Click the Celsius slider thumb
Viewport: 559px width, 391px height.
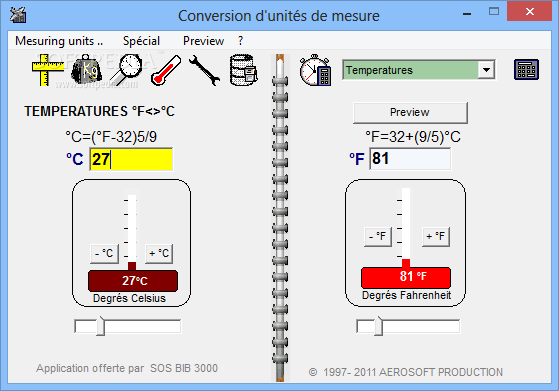point(101,326)
